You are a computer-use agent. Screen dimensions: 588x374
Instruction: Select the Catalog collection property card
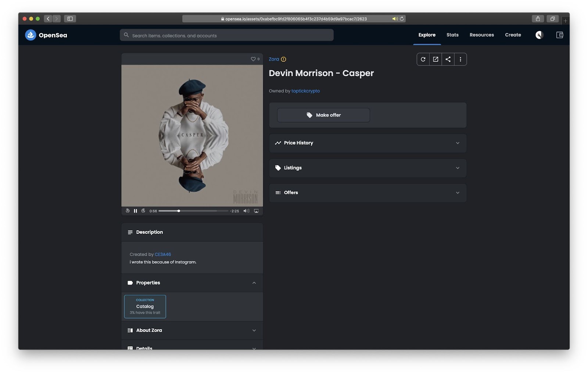tap(145, 306)
